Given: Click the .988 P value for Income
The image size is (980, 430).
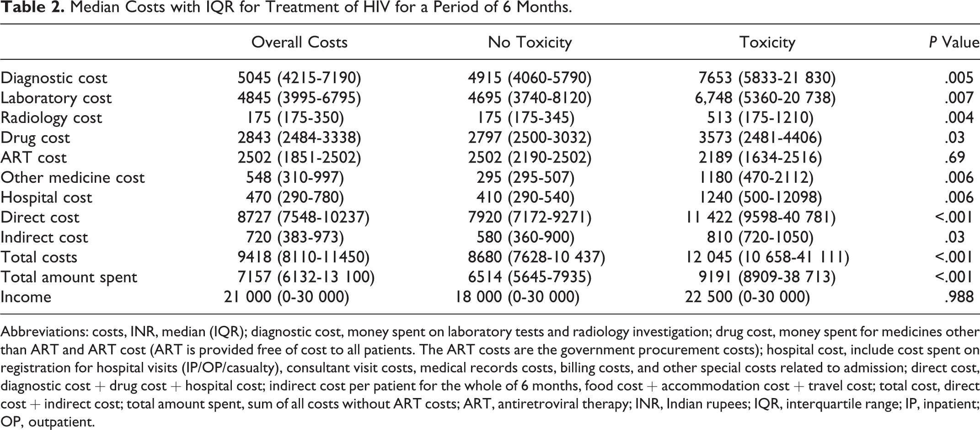Looking at the screenshot, I should [959, 297].
